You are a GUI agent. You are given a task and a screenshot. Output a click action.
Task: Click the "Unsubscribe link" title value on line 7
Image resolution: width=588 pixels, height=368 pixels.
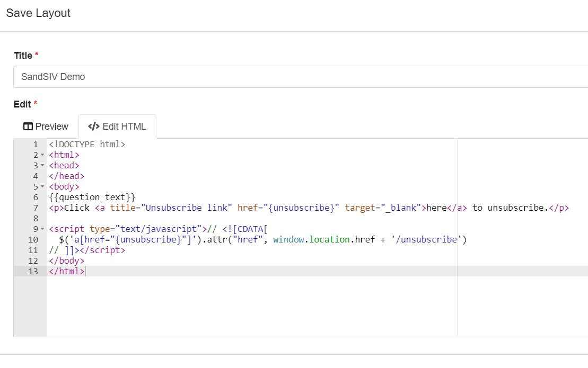click(187, 208)
